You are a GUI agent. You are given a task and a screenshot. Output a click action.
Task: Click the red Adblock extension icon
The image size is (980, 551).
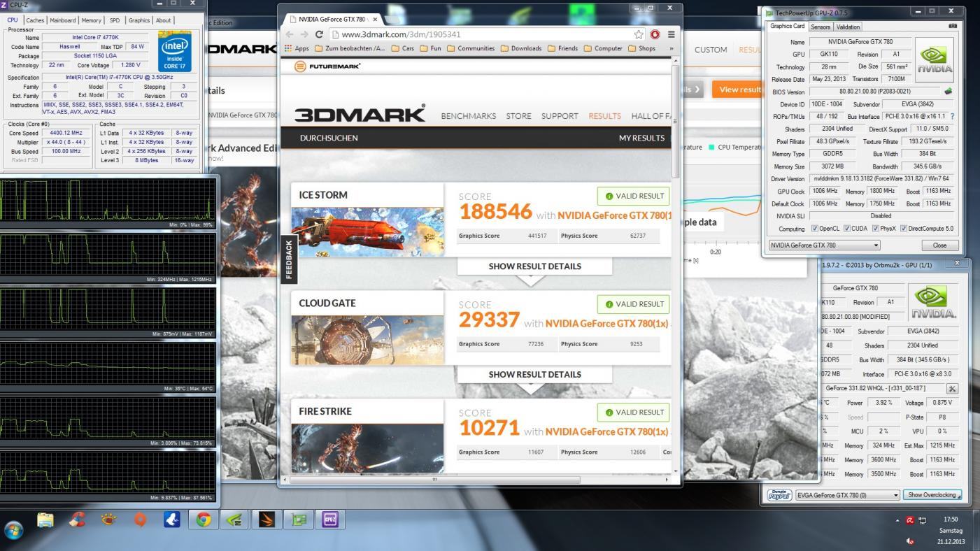coord(655,34)
